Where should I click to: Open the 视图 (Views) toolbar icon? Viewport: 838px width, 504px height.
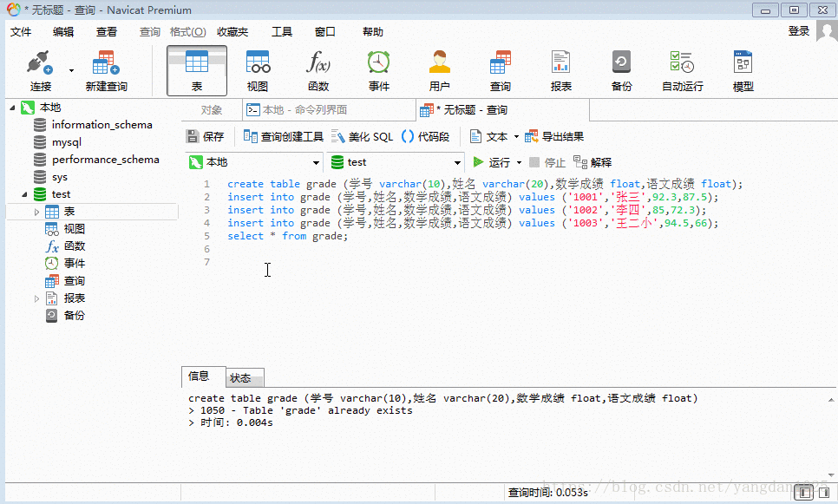tap(257, 69)
